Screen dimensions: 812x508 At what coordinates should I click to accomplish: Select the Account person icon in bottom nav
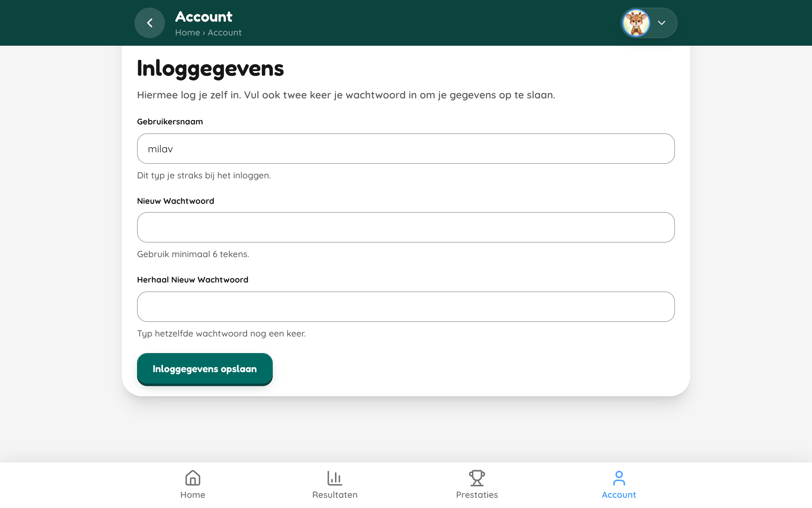tap(619, 478)
